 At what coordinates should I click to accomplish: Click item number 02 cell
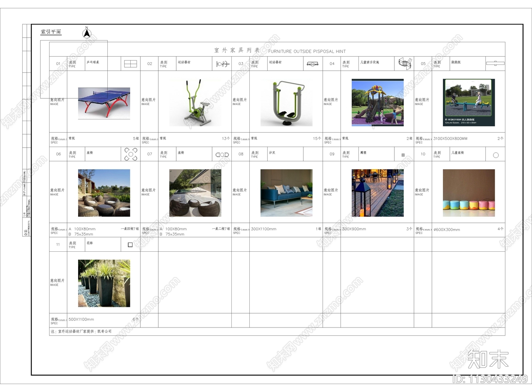point(150,64)
